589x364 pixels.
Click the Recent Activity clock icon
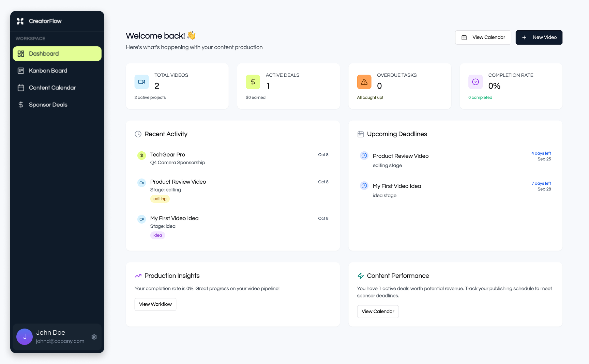(x=138, y=134)
